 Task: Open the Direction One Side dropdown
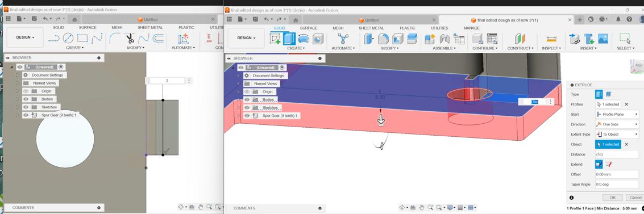coord(617,124)
